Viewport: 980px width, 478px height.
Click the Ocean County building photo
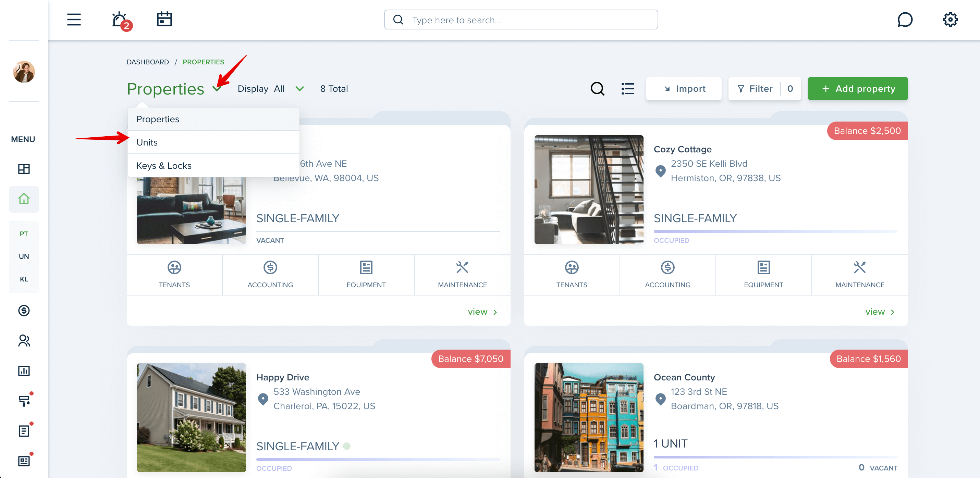(x=589, y=417)
